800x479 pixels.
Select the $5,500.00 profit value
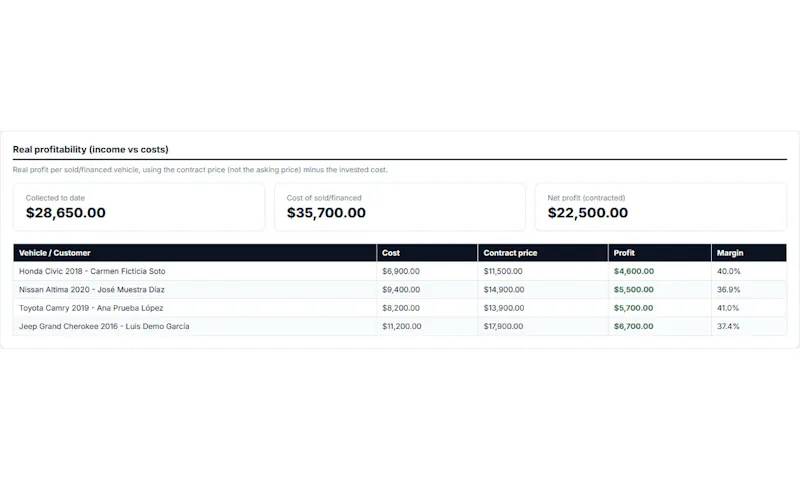coord(634,290)
